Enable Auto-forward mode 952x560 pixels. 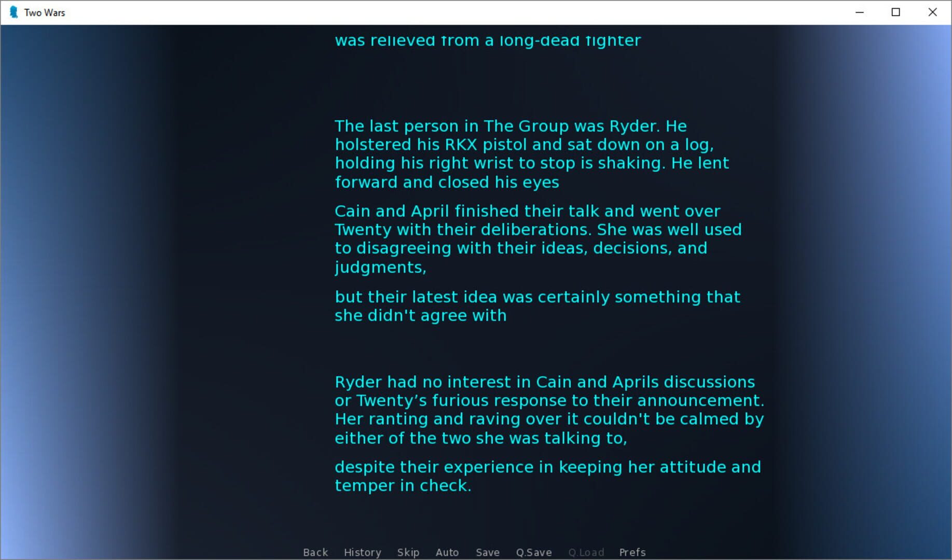447,552
